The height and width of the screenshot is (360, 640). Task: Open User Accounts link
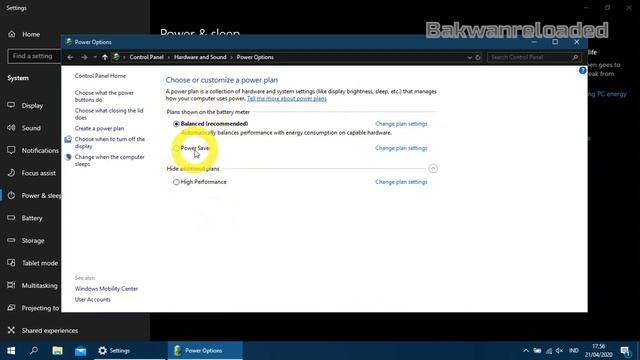93,300
